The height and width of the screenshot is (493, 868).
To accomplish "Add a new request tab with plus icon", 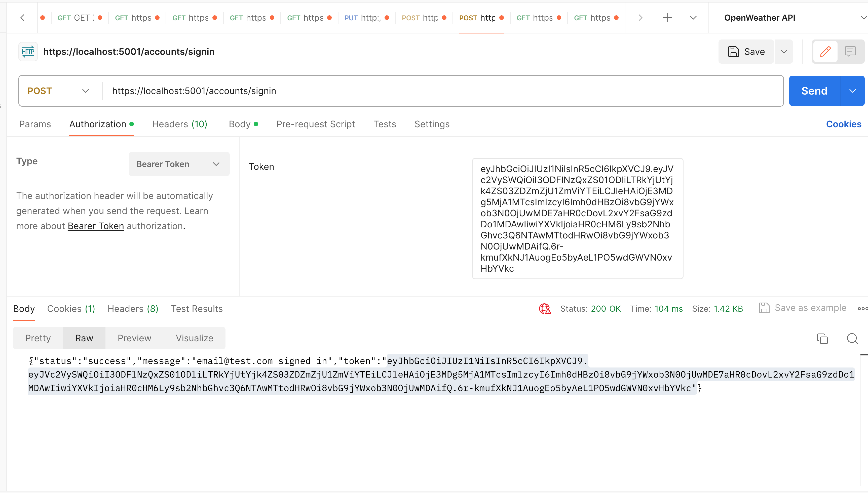I will click(667, 18).
